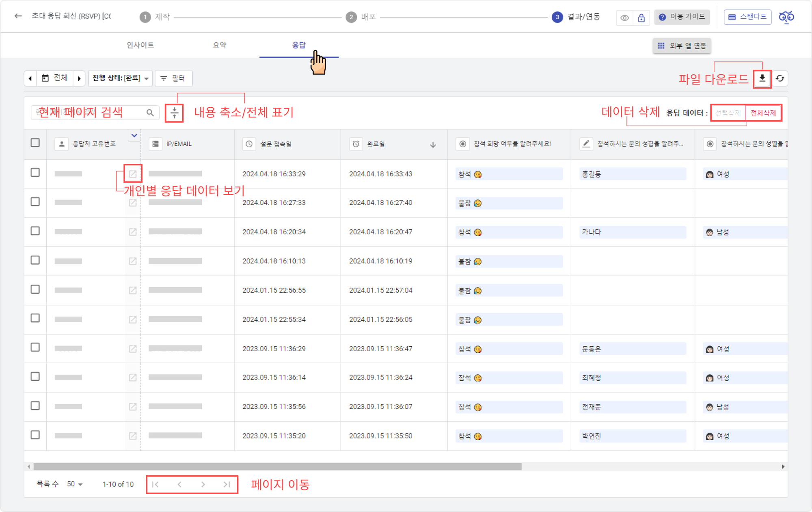Open response details for 2023.09.15 11:36:14 row
This screenshot has width=812, height=512.
point(133,377)
